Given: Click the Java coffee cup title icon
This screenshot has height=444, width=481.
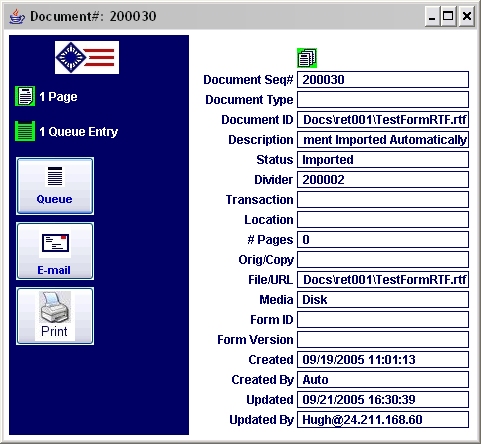Looking at the screenshot, I should (17, 16).
